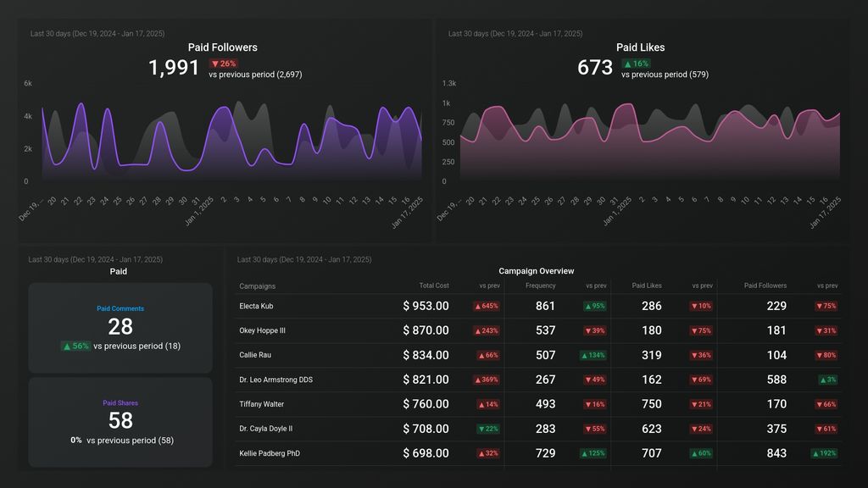Click the Paid Likes chart title
The height and width of the screenshot is (488, 868).
click(641, 47)
